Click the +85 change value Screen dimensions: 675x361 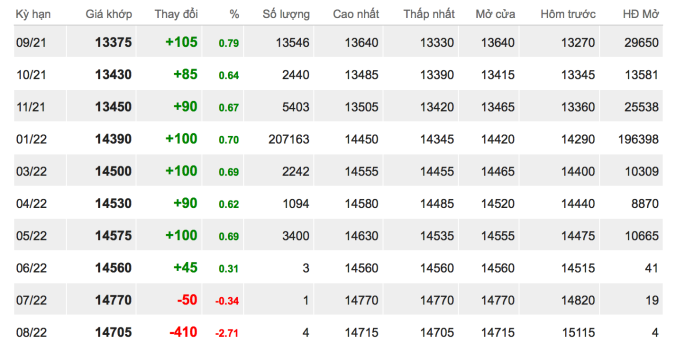coord(185,74)
